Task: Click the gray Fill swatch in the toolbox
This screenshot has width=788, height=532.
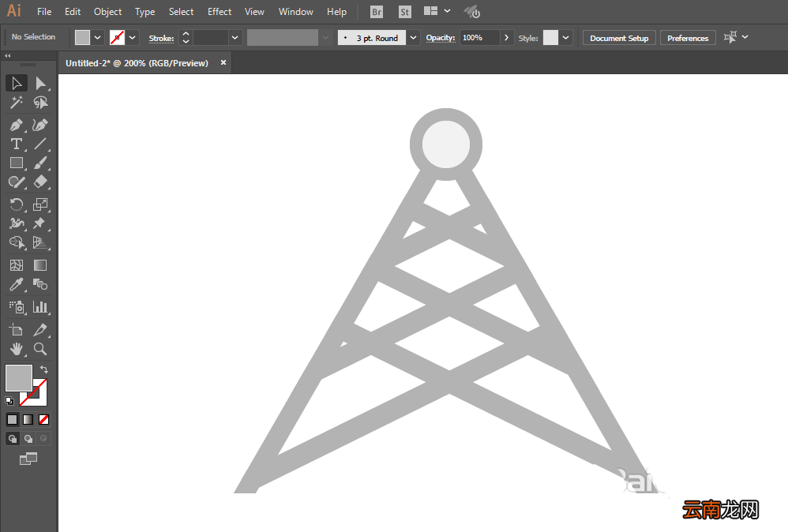Action: 19,378
